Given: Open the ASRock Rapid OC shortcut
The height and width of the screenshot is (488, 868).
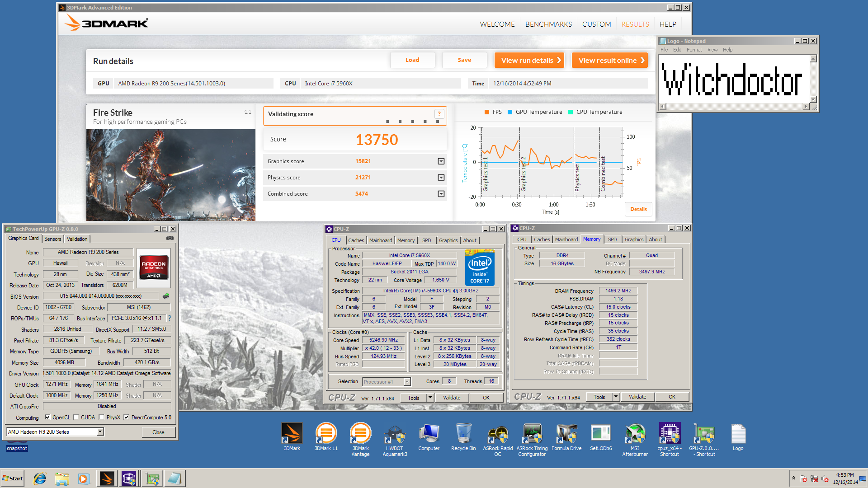Looking at the screenshot, I should (498, 439).
